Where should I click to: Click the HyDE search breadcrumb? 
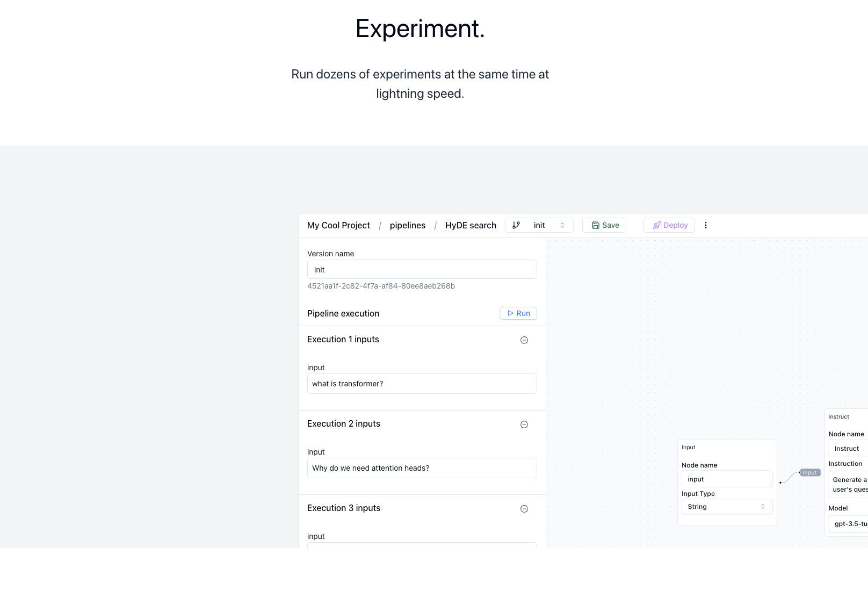pos(471,225)
